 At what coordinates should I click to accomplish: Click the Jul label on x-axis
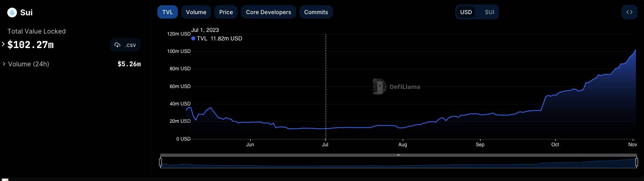tap(325, 145)
